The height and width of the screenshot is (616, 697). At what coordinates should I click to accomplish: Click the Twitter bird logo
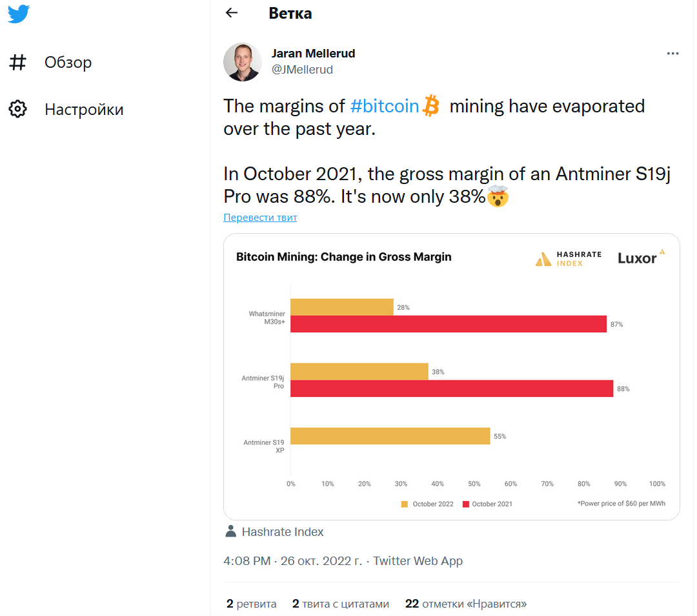[x=19, y=14]
